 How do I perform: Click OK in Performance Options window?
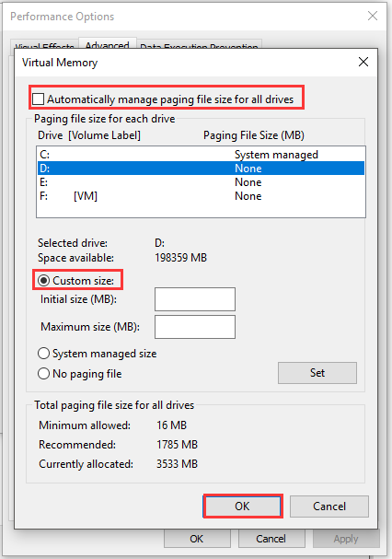[x=197, y=539]
